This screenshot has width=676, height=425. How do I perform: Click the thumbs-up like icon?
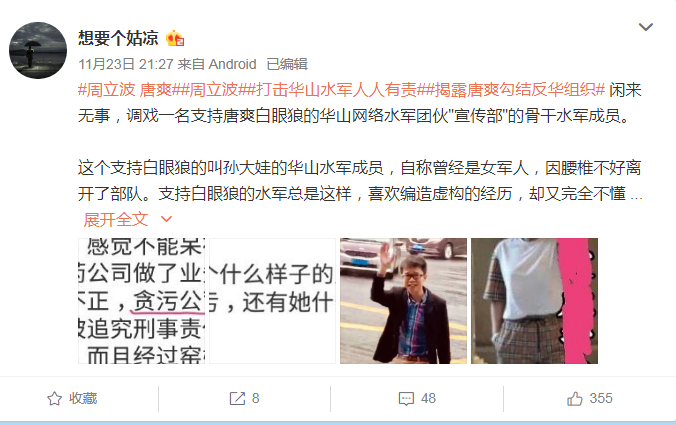575,399
